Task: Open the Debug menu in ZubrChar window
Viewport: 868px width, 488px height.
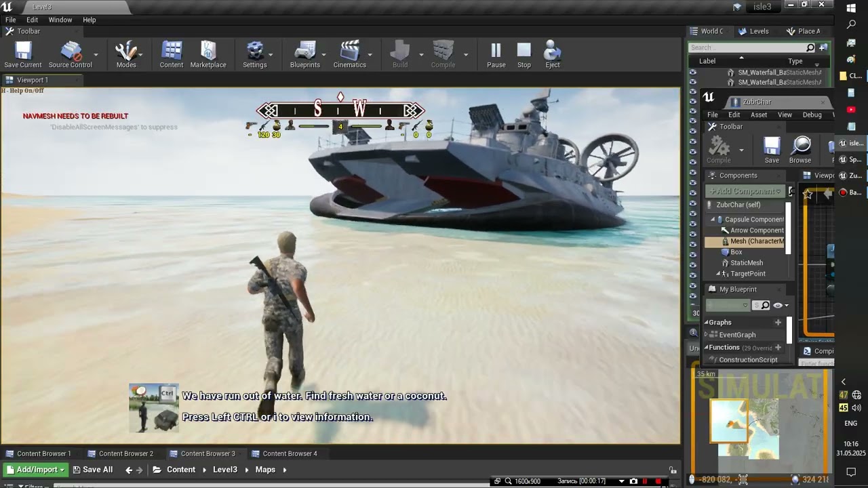Action: point(812,115)
